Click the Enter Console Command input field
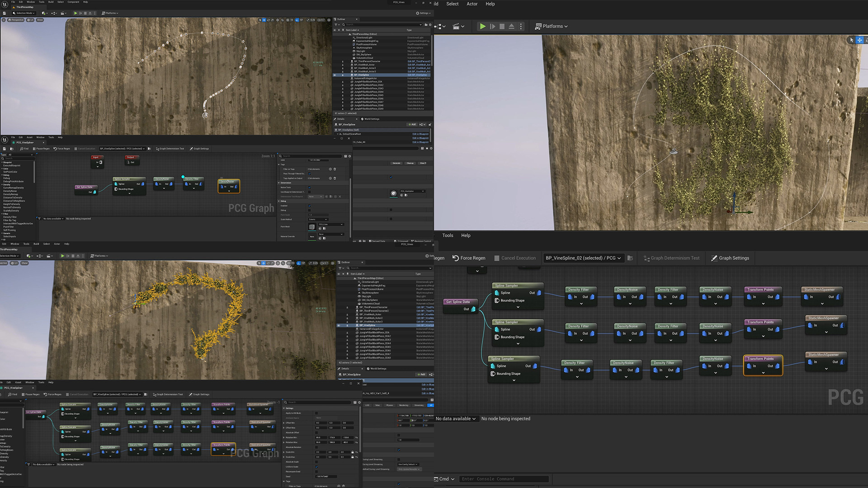868x488 pixels. click(504, 479)
